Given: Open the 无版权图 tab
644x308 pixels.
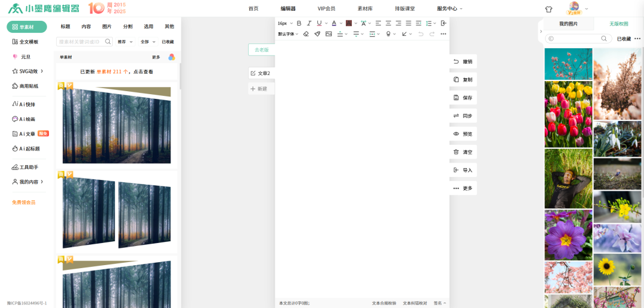Looking at the screenshot, I should [x=618, y=24].
